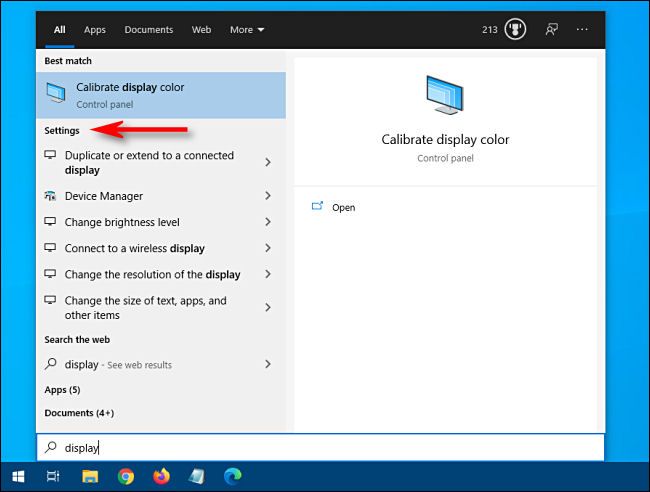Switch to the Web tab
Screen dimensions: 650x492
[201, 30]
